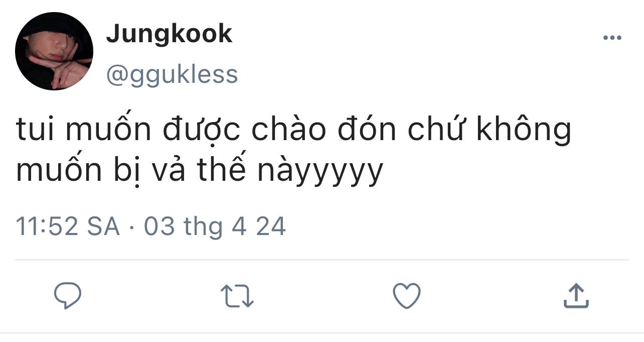644x342 pixels.
Task: Open the reply speech bubble icon
Action: (68, 295)
